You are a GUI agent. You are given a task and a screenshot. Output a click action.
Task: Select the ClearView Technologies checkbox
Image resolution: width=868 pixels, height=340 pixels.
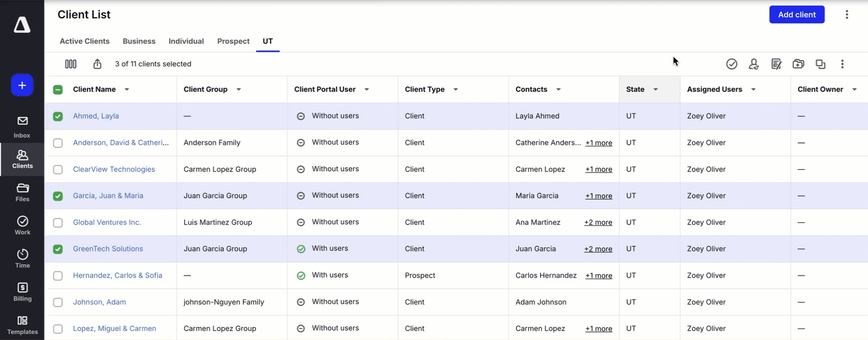coord(58,169)
